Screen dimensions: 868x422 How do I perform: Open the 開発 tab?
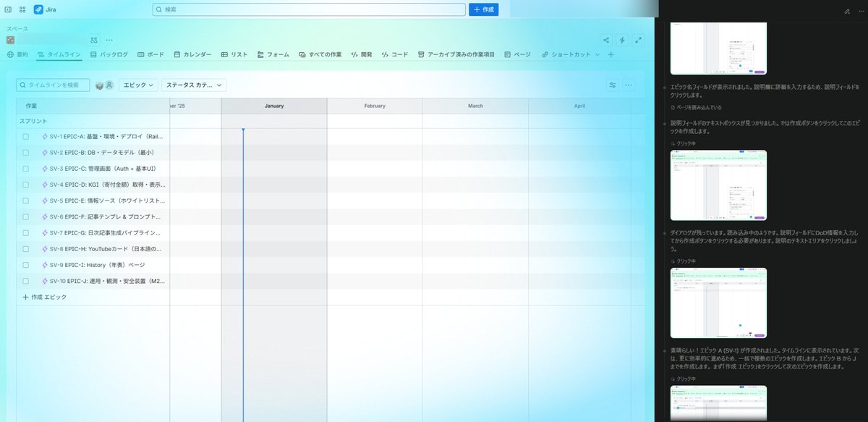point(362,54)
